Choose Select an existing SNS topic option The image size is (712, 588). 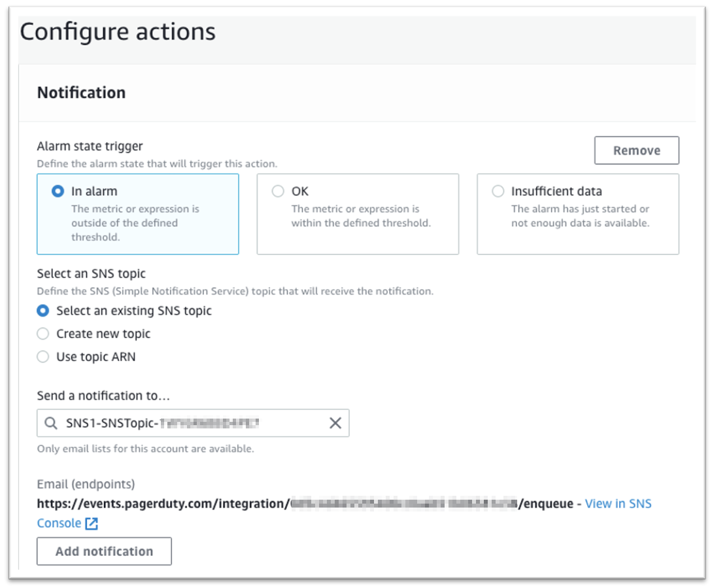click(42, 311)
